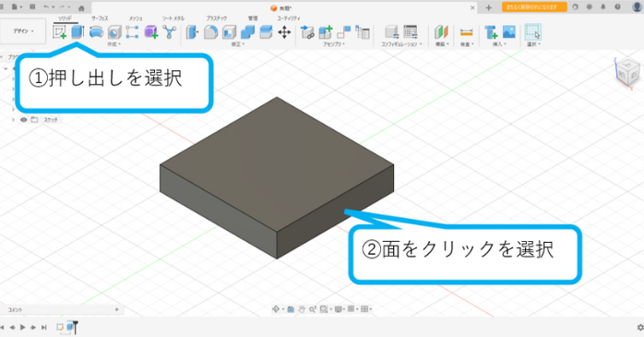Expand the Comments panel with plus
Screen dimensions: 644x337
coord(116,309)
